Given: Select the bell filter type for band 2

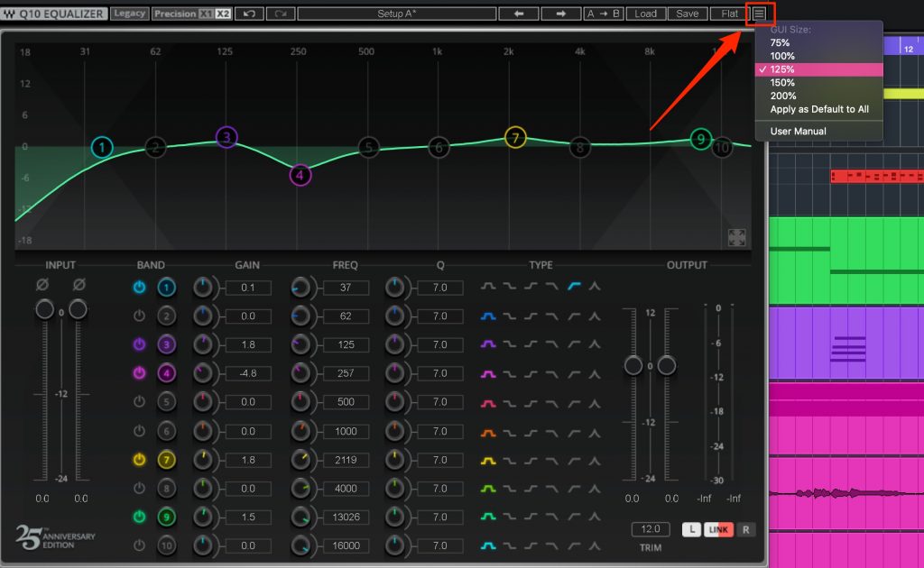Looking at the screenshot, I should click(487, 316).
